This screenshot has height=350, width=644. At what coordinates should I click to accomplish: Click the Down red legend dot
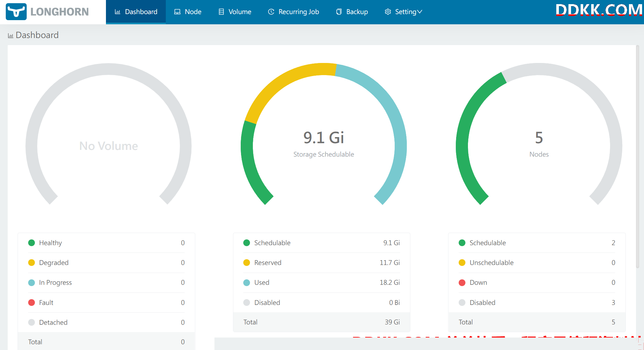(x=462, y=283)
